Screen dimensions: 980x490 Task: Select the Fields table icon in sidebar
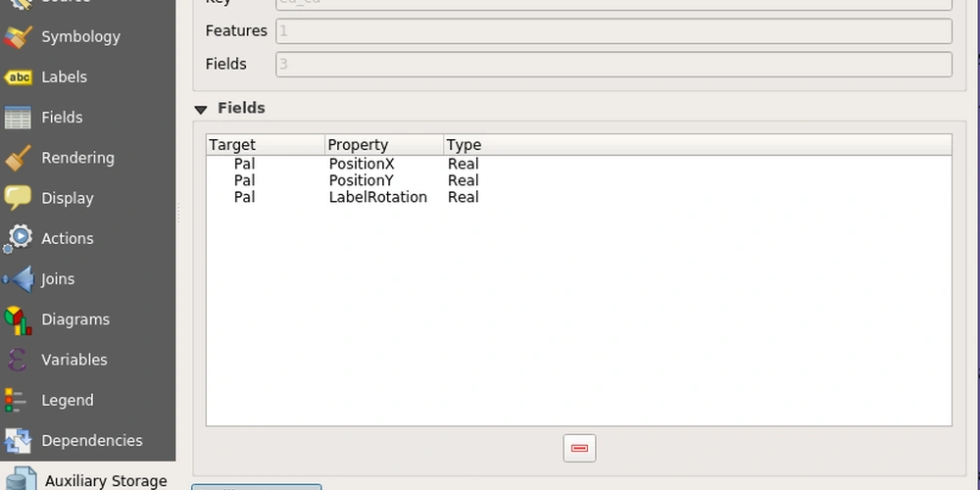[18, 118]
